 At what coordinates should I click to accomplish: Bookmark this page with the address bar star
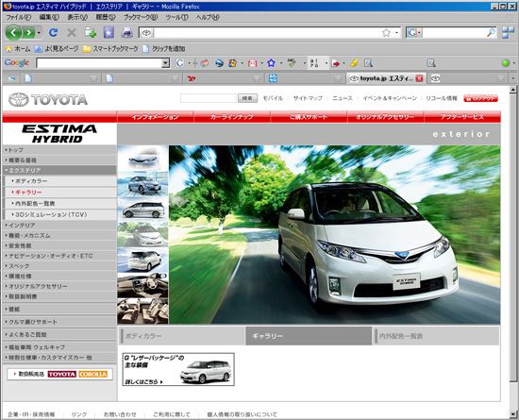pos(386,32)
